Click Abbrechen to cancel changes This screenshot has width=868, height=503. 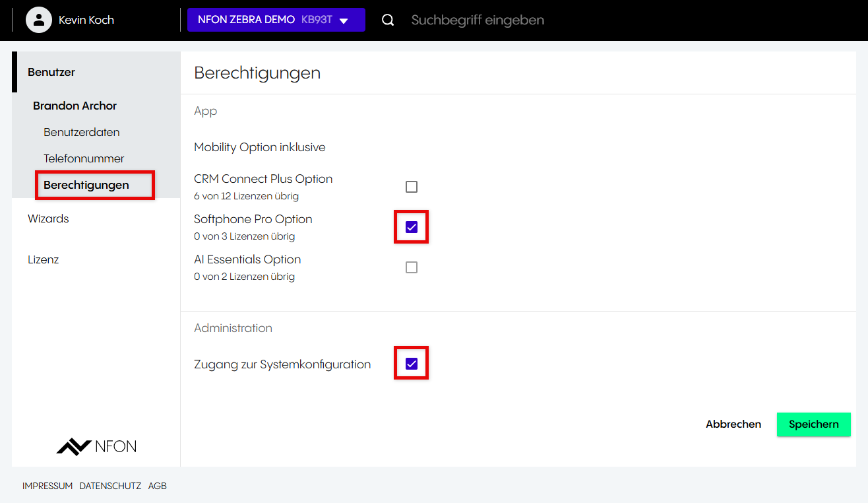(733, 424)
